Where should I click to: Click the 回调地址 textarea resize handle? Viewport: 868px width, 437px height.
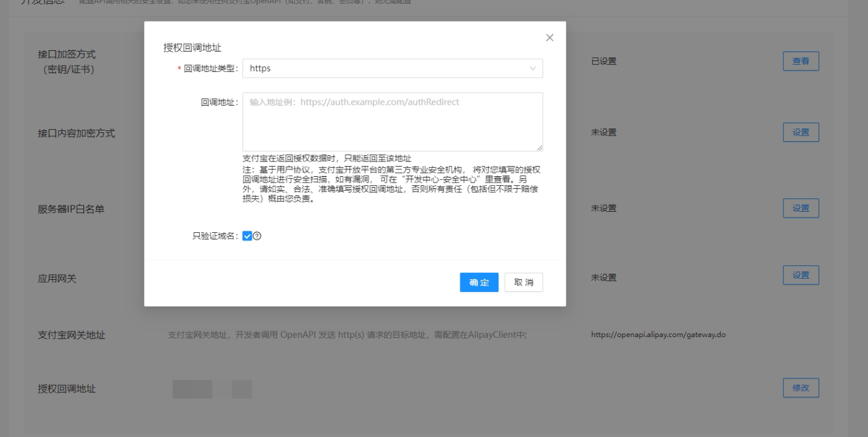click(x=539, y=148)
